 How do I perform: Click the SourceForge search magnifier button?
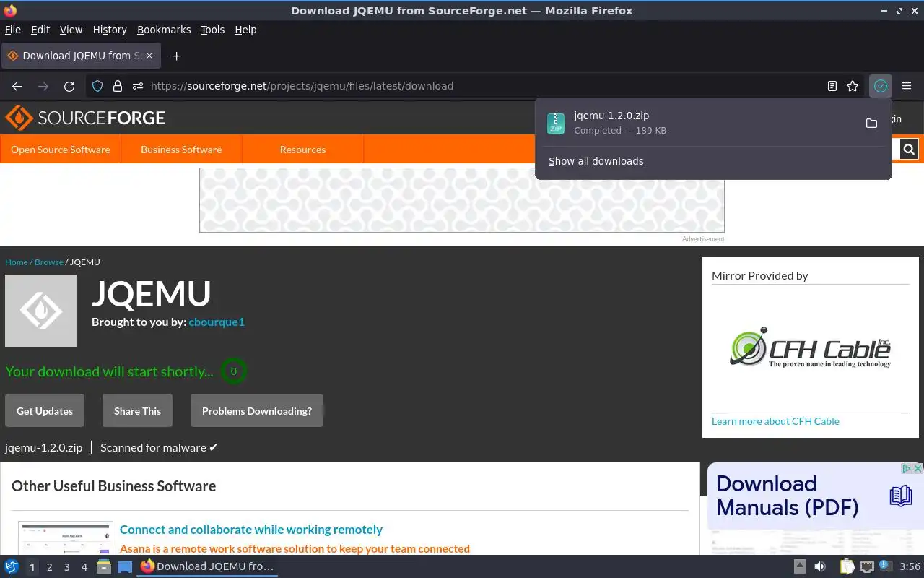pyautogui.click(x=909, y=150)
